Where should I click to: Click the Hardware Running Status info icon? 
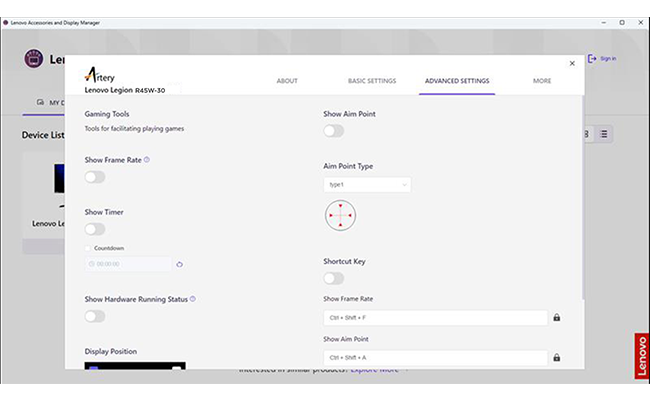click(193, 299)
